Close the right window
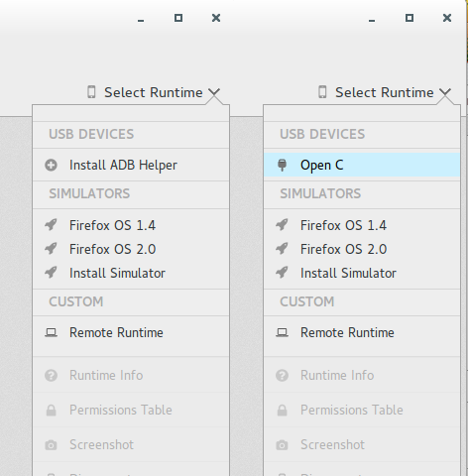The image size is (469, 476). point(447,18)
